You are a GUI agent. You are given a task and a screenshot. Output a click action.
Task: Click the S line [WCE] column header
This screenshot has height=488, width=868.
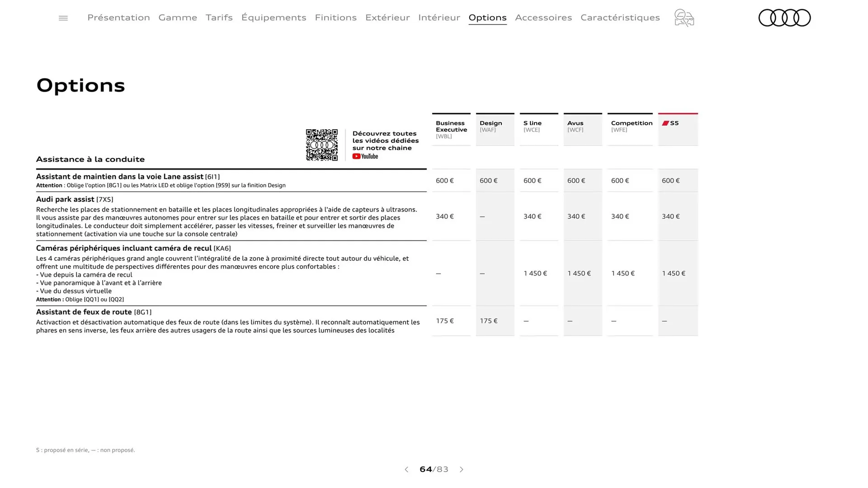click(x=539, y=129)
